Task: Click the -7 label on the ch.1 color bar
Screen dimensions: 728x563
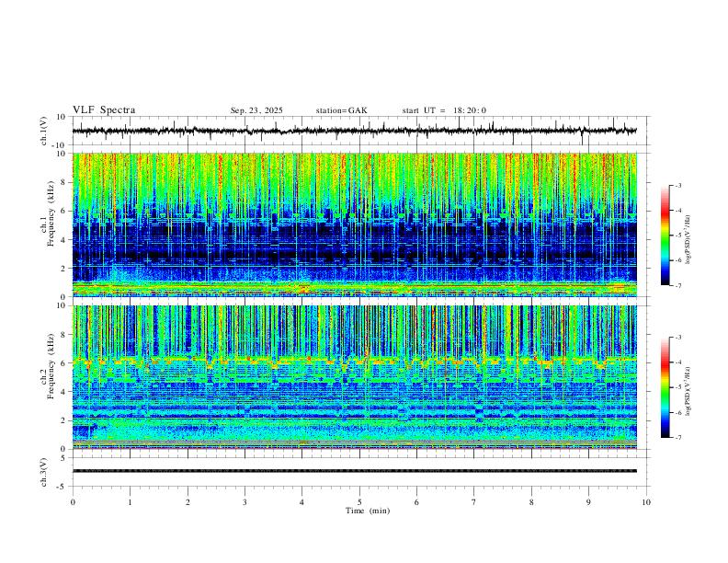Action: (x=677, y=286)
